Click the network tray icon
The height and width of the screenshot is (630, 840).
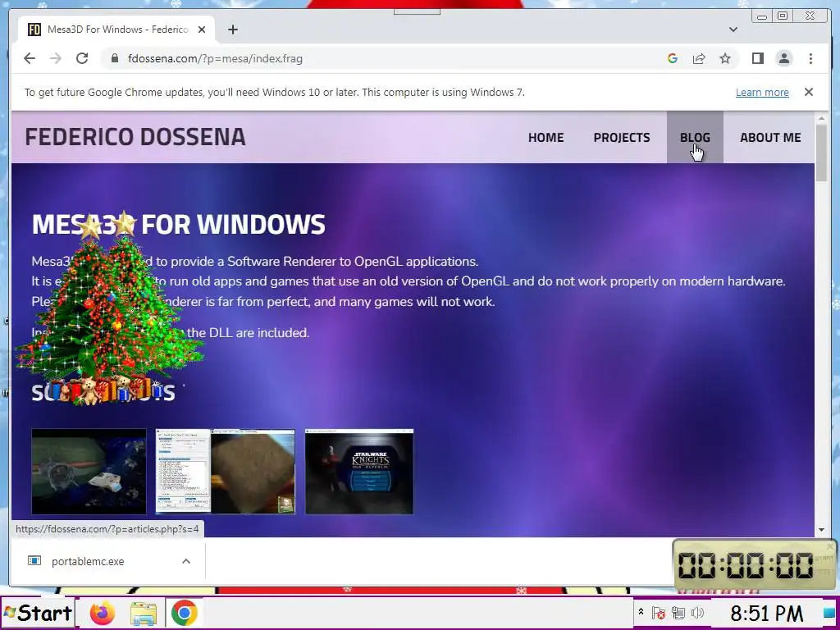point(678,613)
